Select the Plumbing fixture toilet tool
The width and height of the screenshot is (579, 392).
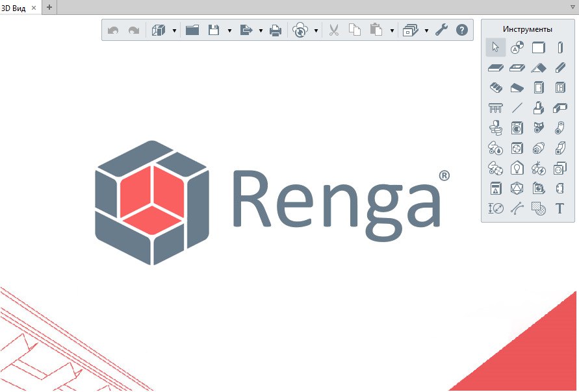tap(496, 128)
